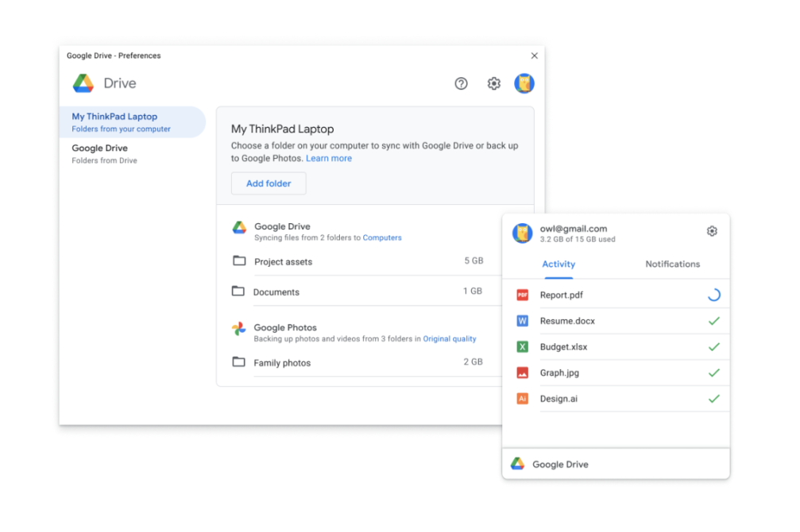Viewport: 800px width, 532px height.
Task: Click the Google Photos pinwheel icon
Action: tap(238, 329)
